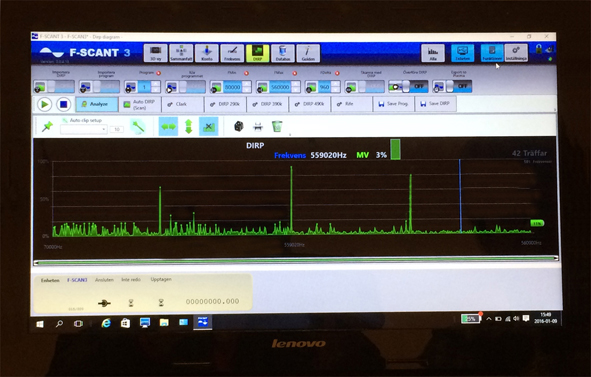
Task: Decrease FMin value with down arrow
Action: point(247,90)
